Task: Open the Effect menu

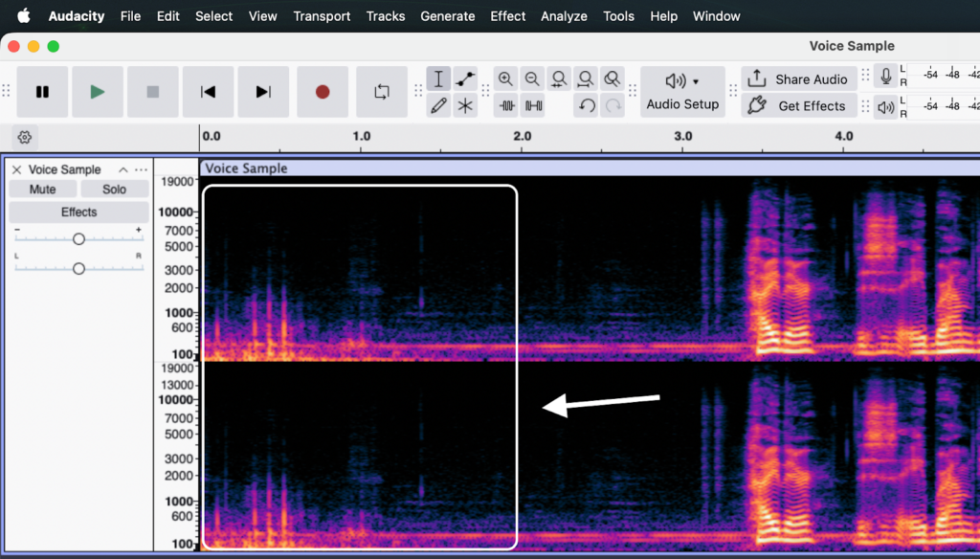Action: point(507,16)
